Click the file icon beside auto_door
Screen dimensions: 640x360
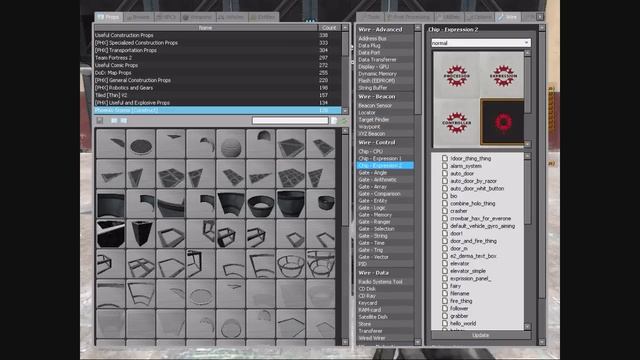click(x=445, y=173)
